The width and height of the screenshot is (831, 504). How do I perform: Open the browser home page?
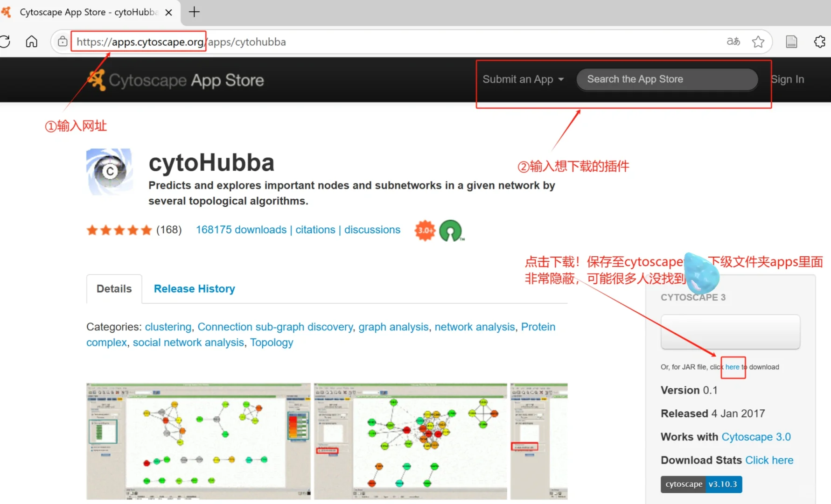pyautogui.click(x=31, y=42)
